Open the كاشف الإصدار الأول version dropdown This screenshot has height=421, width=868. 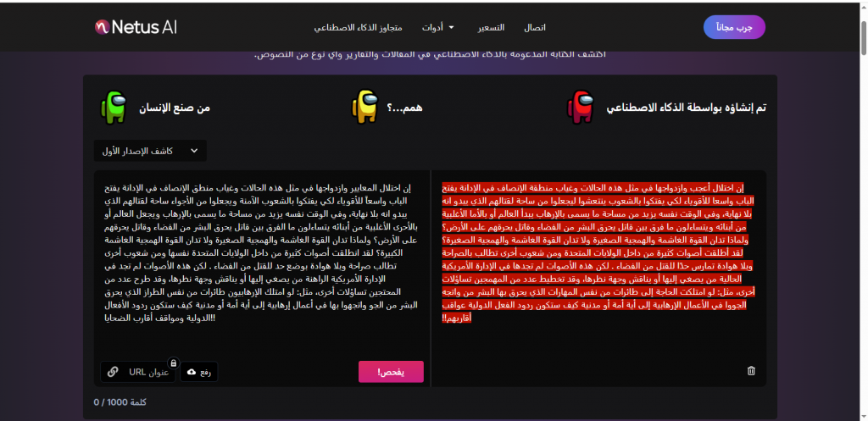pos(150,151)
